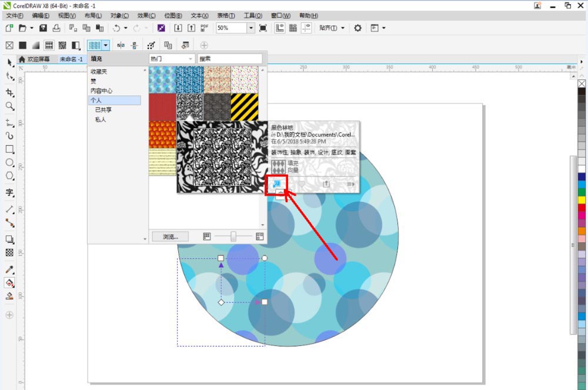Pick the red swatch in color palette
588x390 pixels.
point(582,208)
